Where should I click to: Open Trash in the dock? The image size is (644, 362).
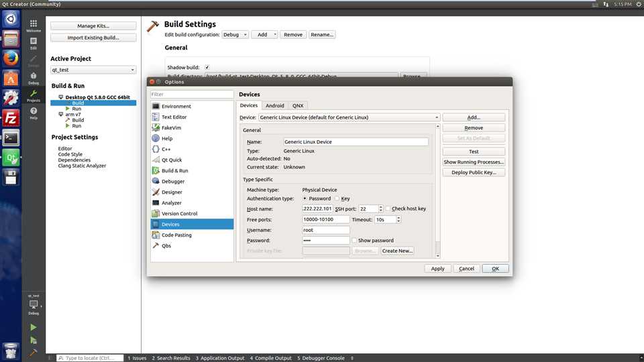click(11, 351)
